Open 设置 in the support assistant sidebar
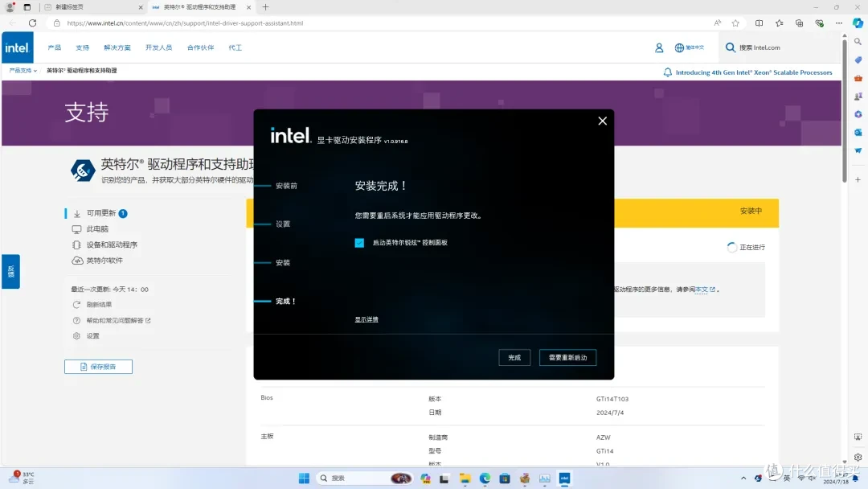The width and height of the screenshot is (868, 489). [92, 336]
